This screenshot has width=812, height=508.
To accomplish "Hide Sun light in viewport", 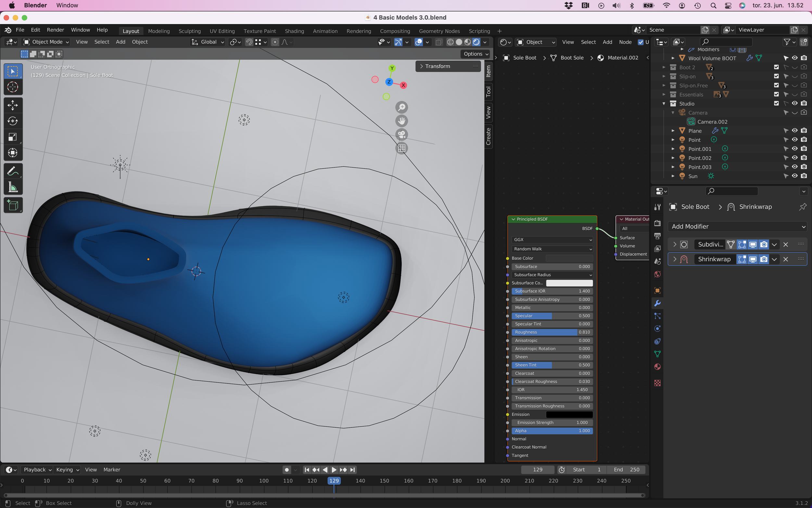I will pyautogui.click(x=794, y=176).
